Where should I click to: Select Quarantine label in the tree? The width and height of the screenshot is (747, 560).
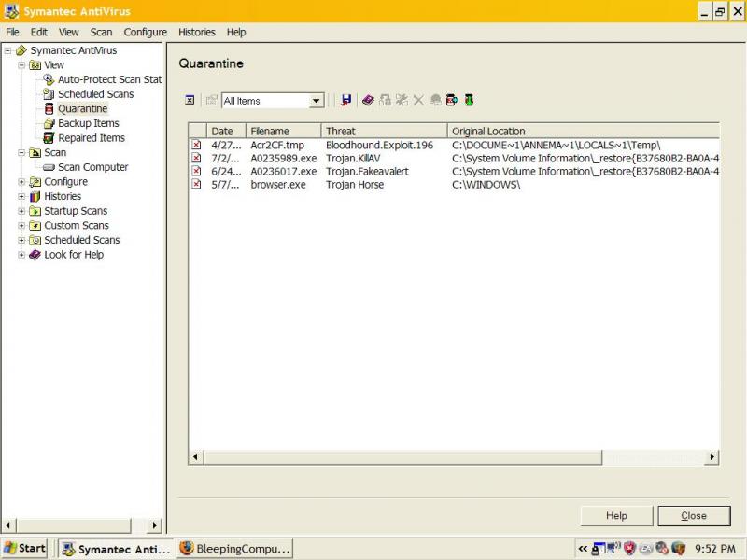click(83, 108)
